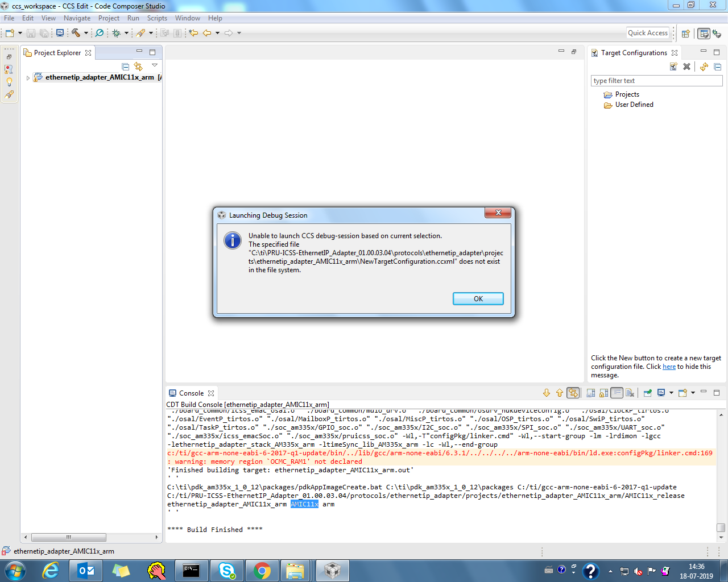Open the Project menu

(x=109, y=18)
